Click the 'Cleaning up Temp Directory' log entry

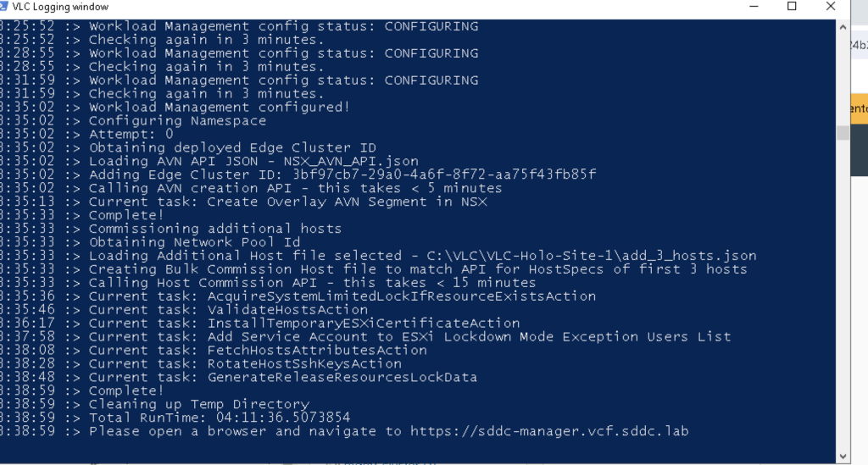(x=198, y=404)
